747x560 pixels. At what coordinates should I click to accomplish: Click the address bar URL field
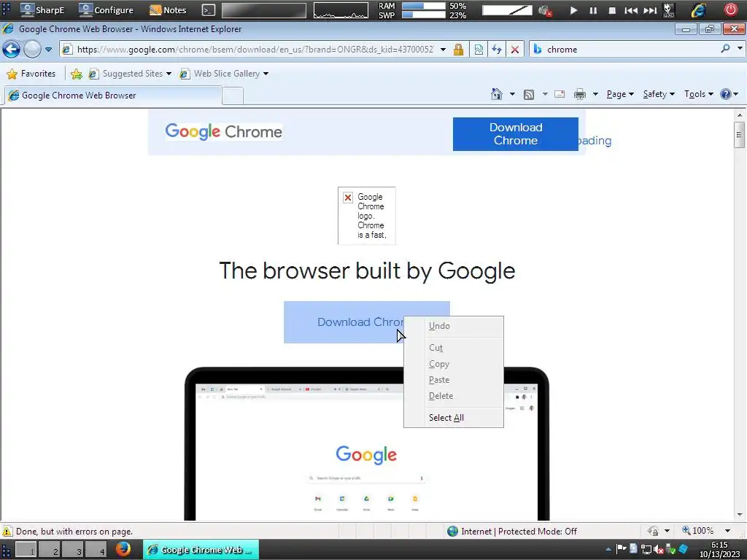pos(255,49)
